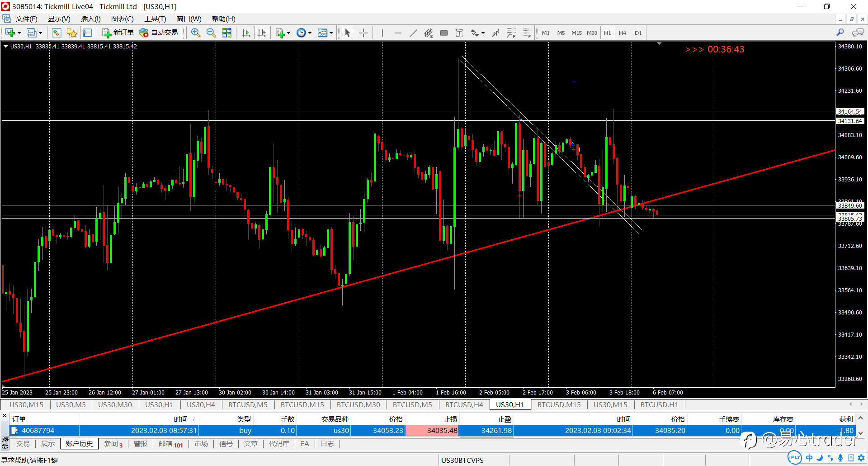
Task: Expand the Profiles dropdown arrow
Action: [40, 33]
